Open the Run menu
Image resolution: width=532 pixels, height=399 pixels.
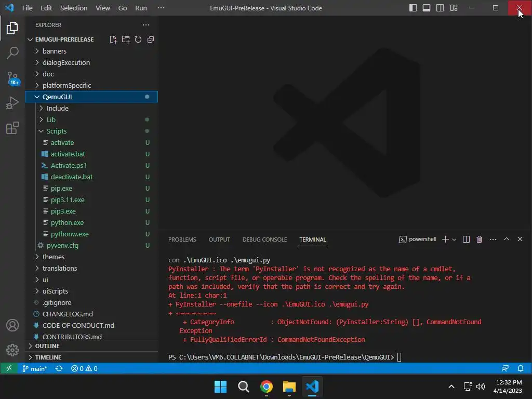pos(141,8)
